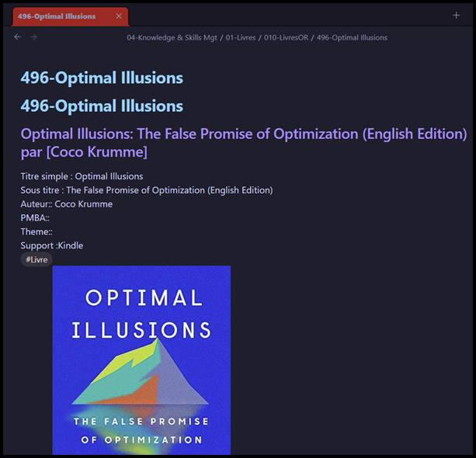Viewport: 476px width, 458px height.
Task: Click the 496-Optimal Illusions breadcrumb note name
Action: (352, 37)
